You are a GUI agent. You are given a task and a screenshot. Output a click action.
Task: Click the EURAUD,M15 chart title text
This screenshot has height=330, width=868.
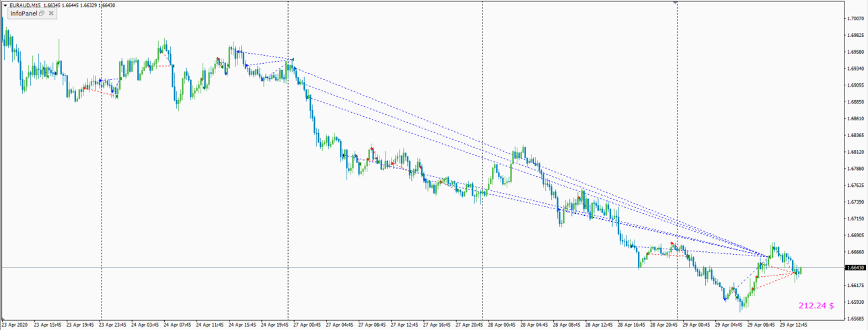click(x=26, y=5)
